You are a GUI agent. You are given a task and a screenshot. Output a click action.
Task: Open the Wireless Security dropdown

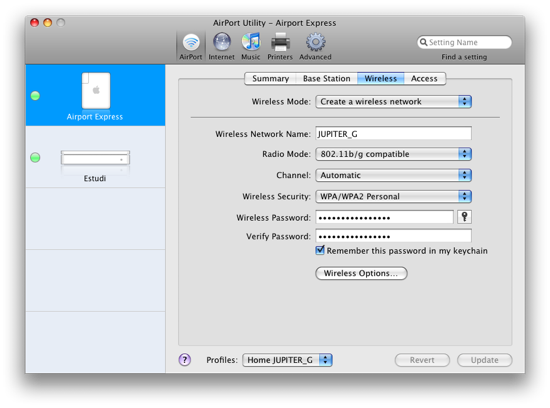[393, 196]
